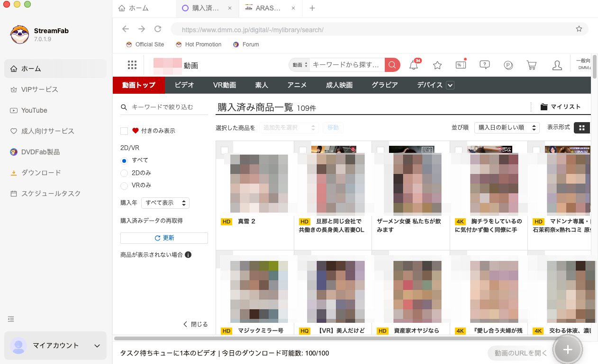Click the StreamFab sloth logo
The width and height of the screenshot is (598, 364).
20,35
